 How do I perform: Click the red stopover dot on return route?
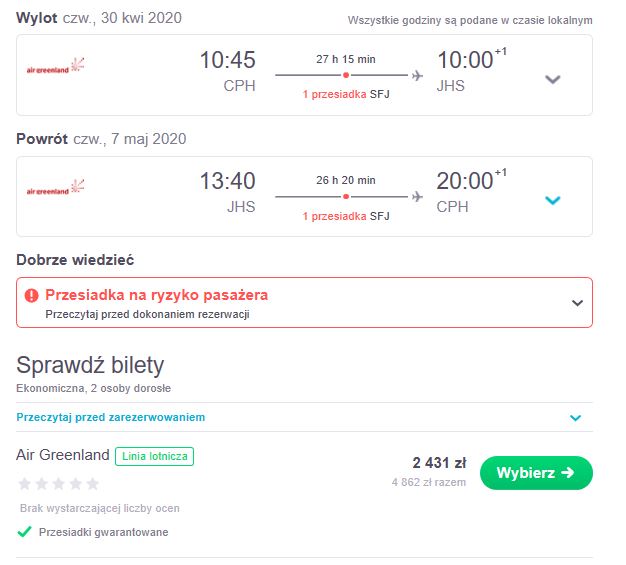(346, 196)
